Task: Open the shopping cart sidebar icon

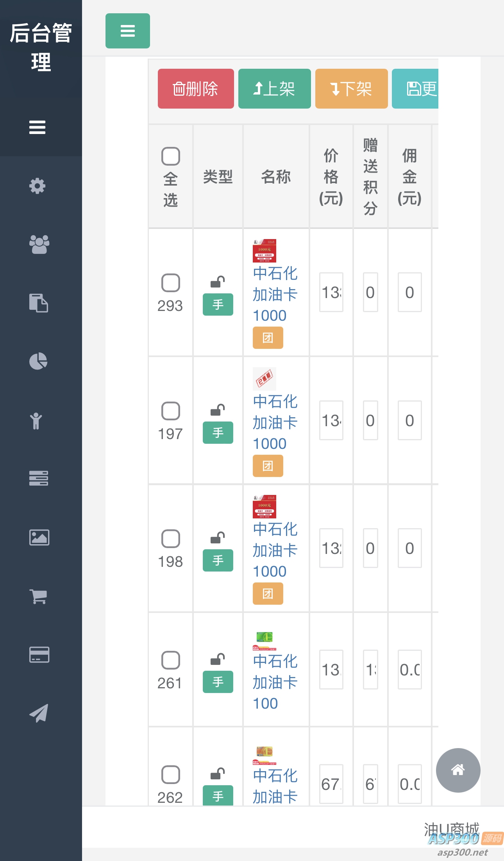Action: pyautogui.click(x=38, y=597)
